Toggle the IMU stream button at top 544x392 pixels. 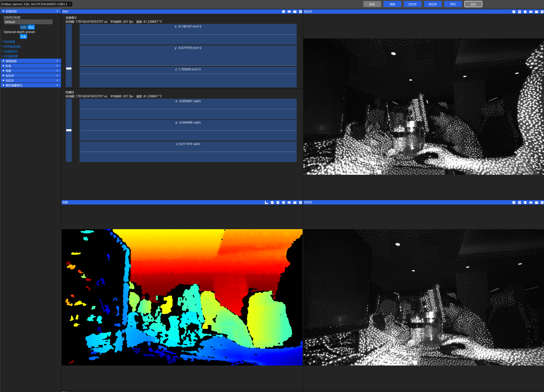[453, 4]
